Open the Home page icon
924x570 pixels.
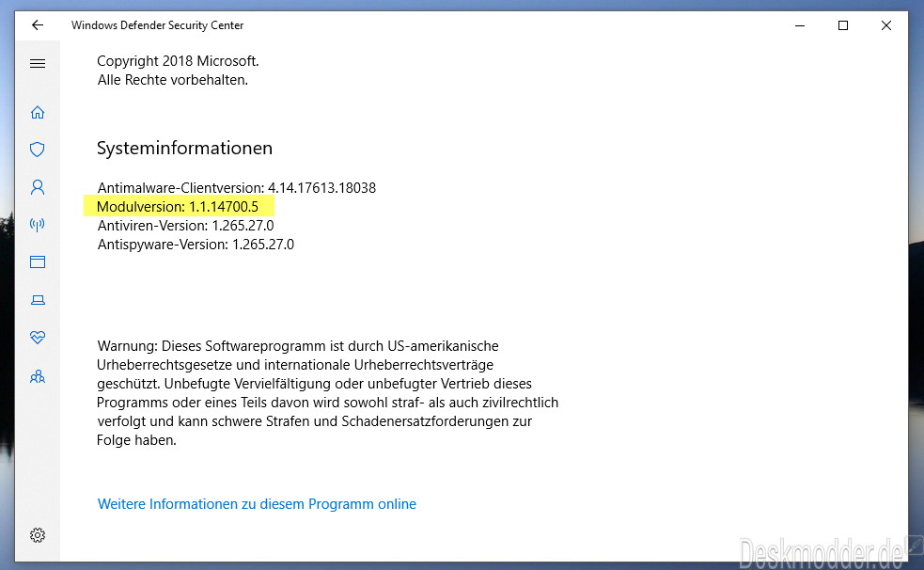(38, 112)
